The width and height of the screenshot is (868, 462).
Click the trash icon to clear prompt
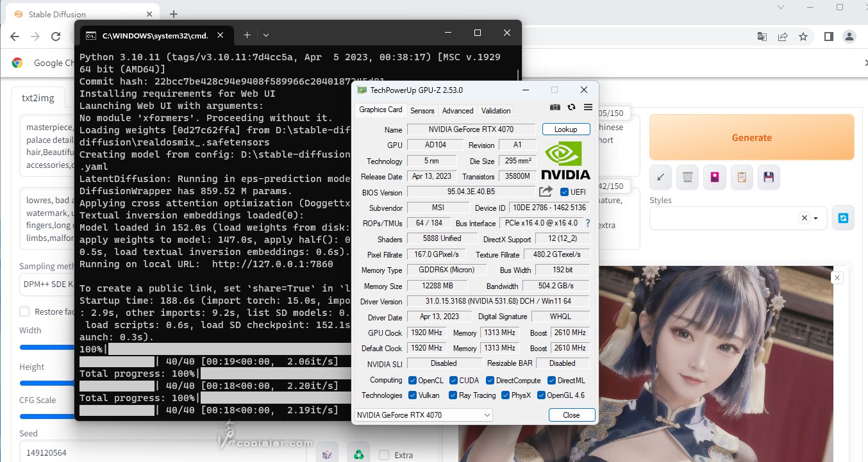tap(688, 177)
